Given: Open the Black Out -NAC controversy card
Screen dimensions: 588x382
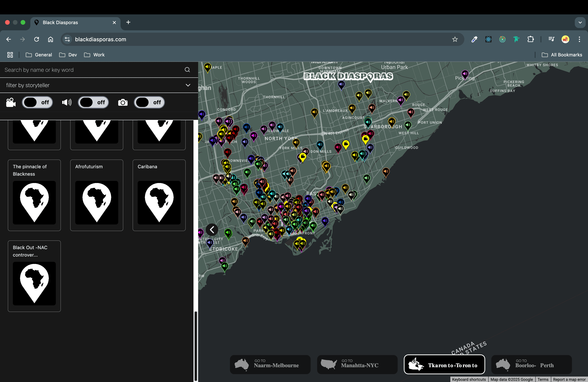Looking at the screenshot, I should (x=34, y=276).
